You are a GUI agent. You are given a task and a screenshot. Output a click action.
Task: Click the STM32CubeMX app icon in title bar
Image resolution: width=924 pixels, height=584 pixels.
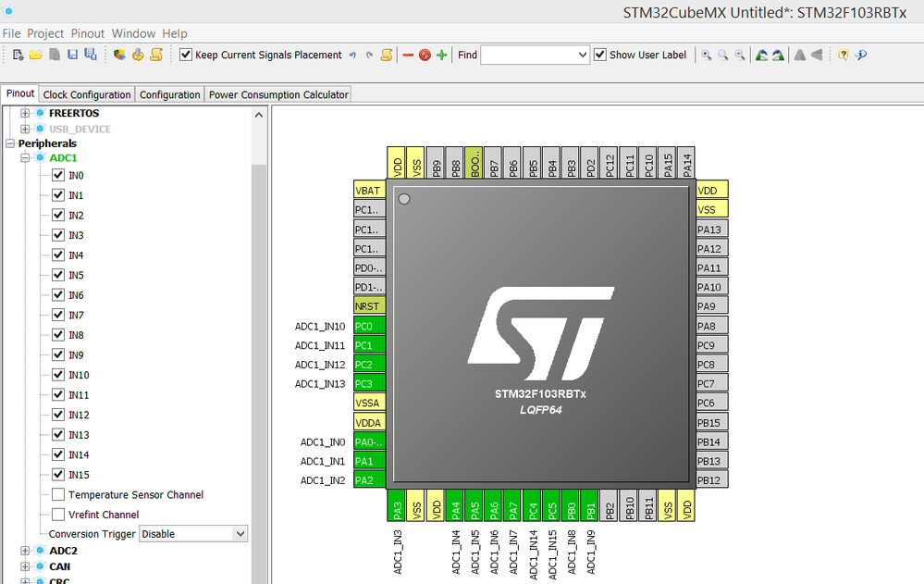click(x=9, y=10)
